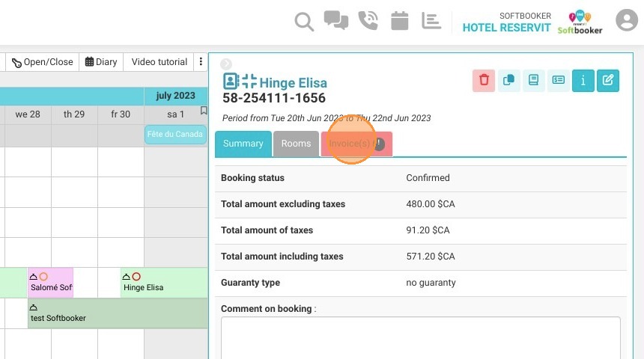The image size is (644, 359).
Task: Open more options kebab menu
Action: [x=201, y=61]
